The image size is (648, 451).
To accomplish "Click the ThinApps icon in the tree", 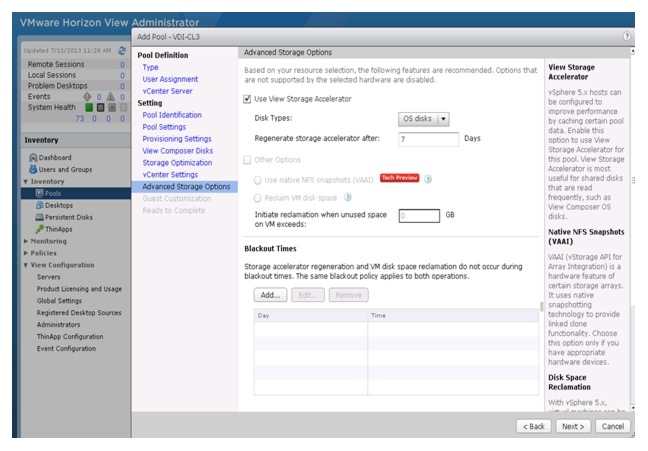I will pyautogui.click(x=40, y=229).
